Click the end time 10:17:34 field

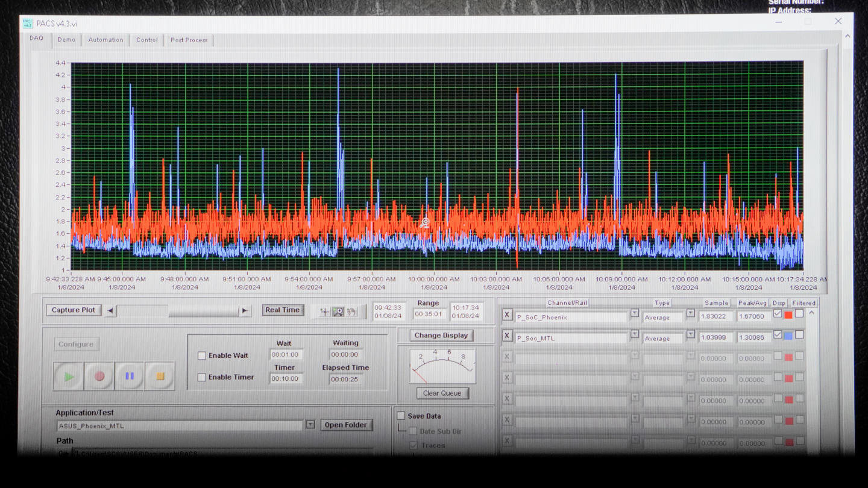(x=465, y=311)
